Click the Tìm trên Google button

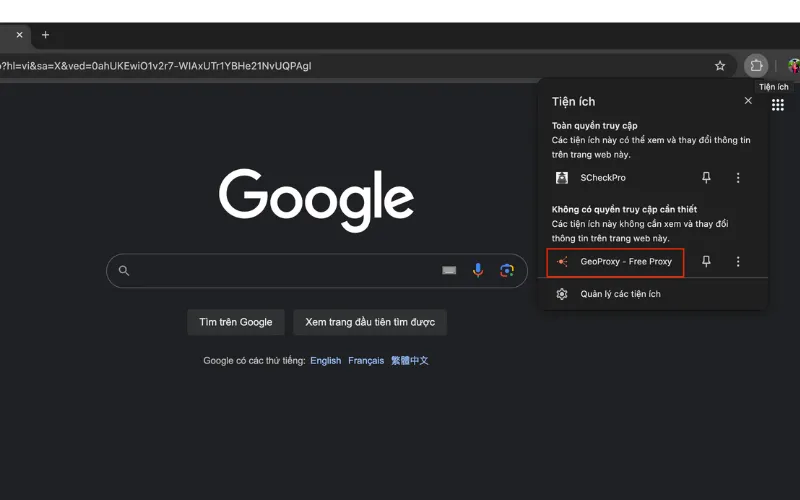point(236,322)
